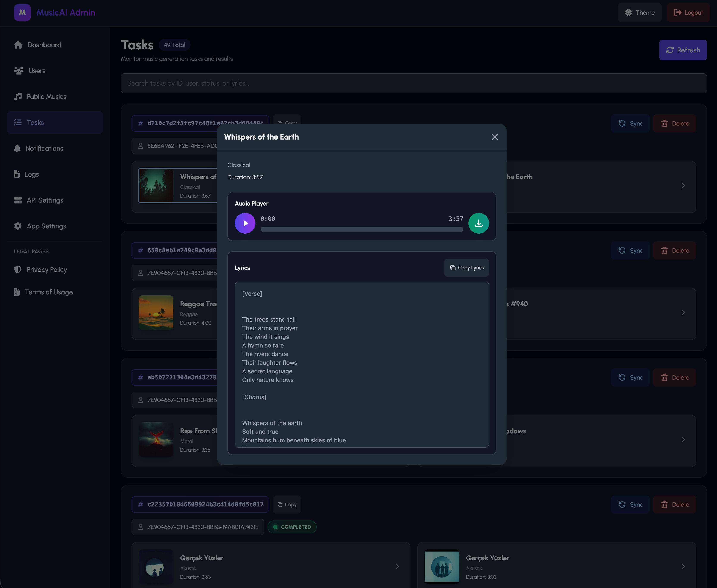Copy the lyrics to clipboard
The image size is (717, 588).
click(467, 268)
